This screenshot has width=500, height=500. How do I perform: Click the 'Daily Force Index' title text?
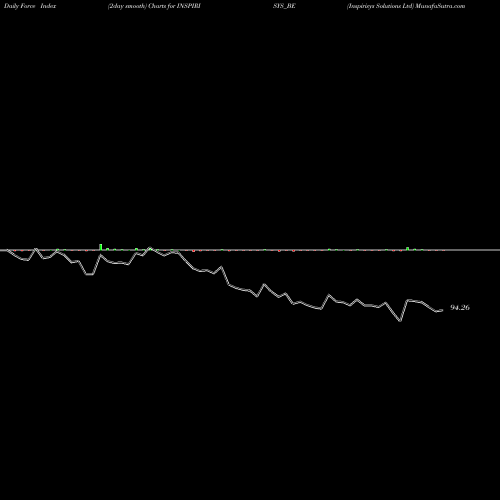click(x=30, y=6)
